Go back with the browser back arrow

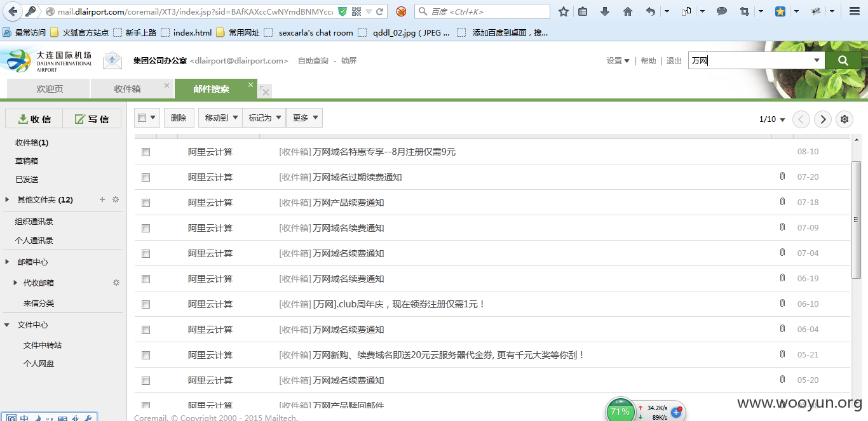13,11
